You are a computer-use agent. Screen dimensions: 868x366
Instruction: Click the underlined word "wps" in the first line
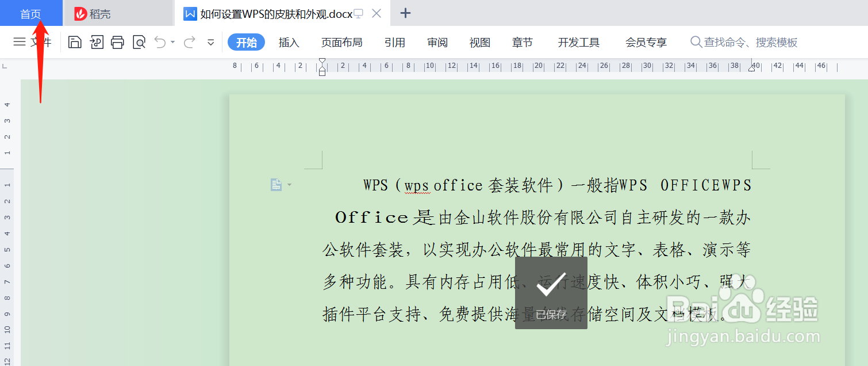coord(417,185)
